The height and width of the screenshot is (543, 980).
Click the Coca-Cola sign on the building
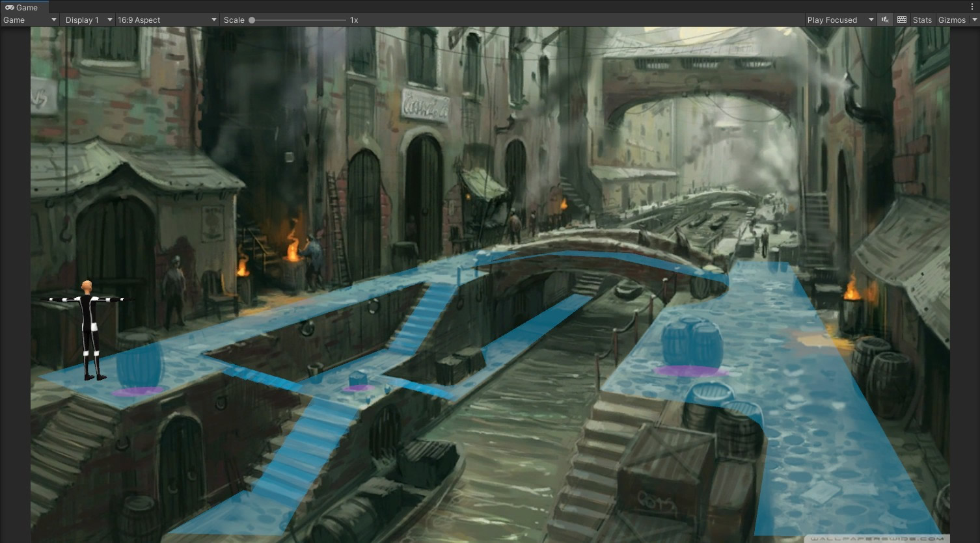click(426, 105)
